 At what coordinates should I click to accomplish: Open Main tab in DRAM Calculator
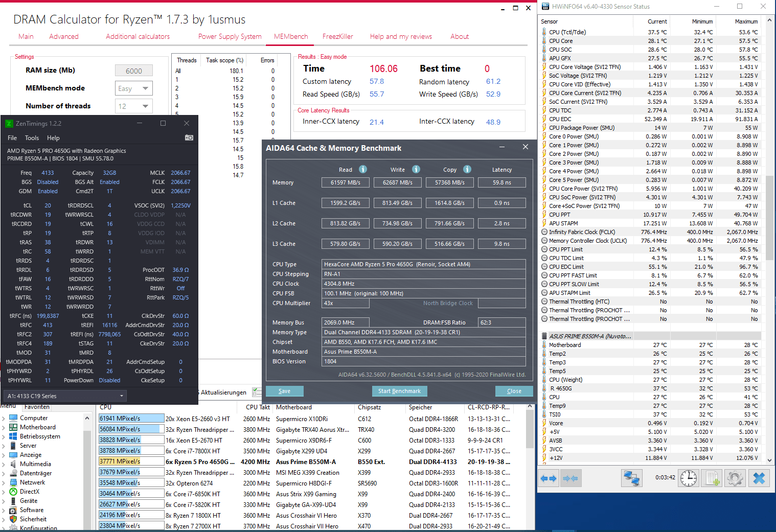(x=26, y=36)
